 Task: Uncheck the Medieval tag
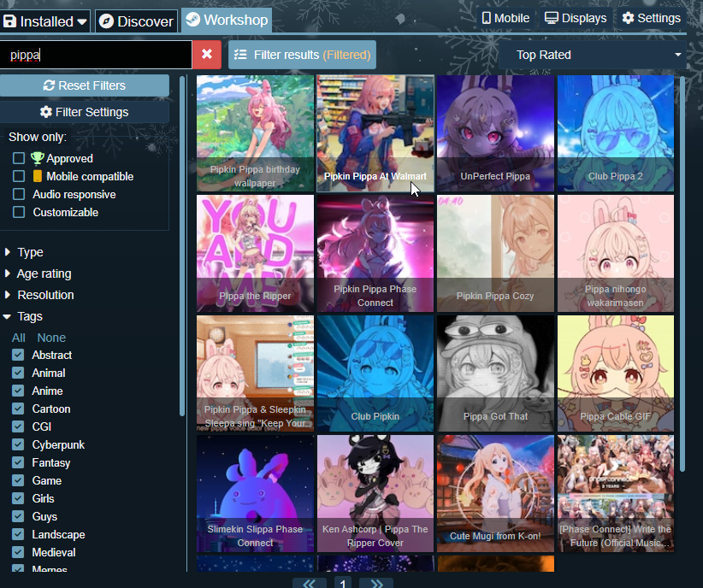pos(18,552)
